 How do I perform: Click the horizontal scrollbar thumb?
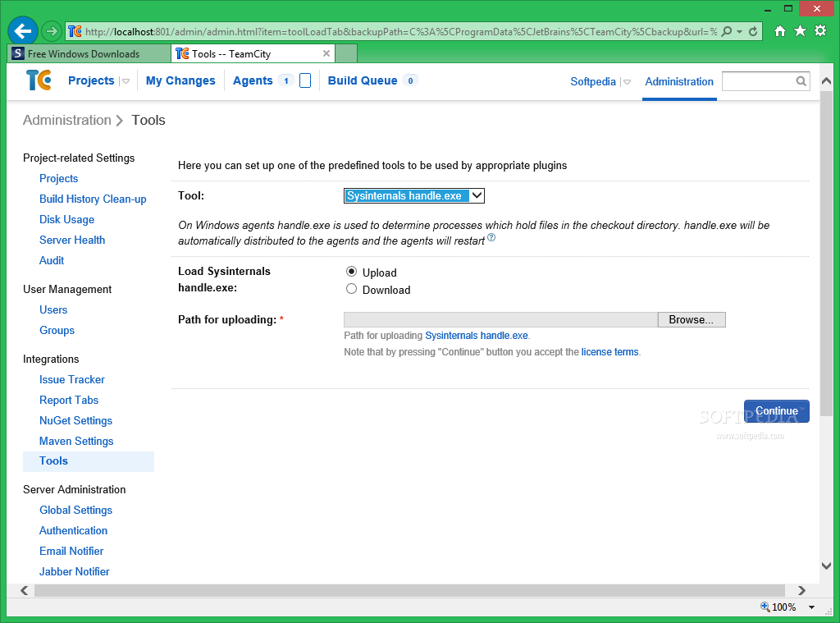[410, 590]
